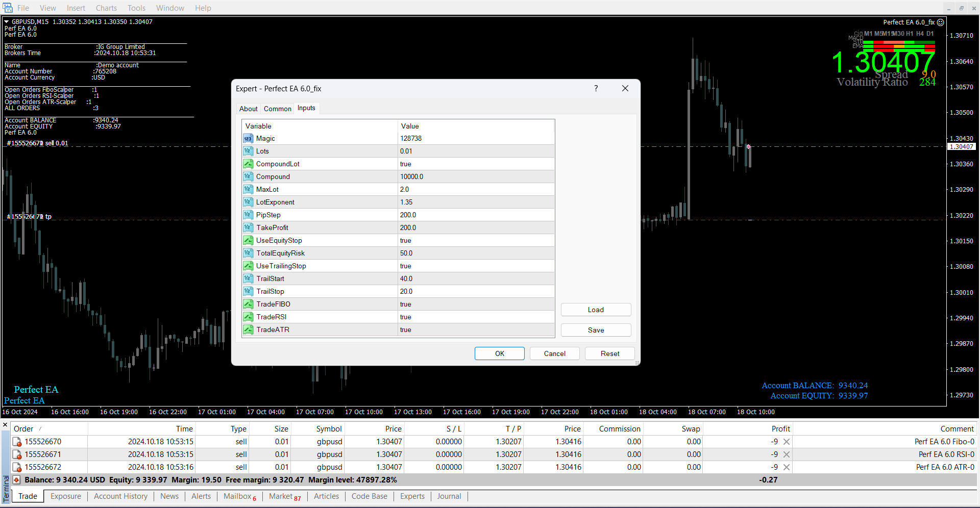Sort orders by the Order column header
Image resolution: width=980 pixels, height=508 pixels.
pos(23,429)
